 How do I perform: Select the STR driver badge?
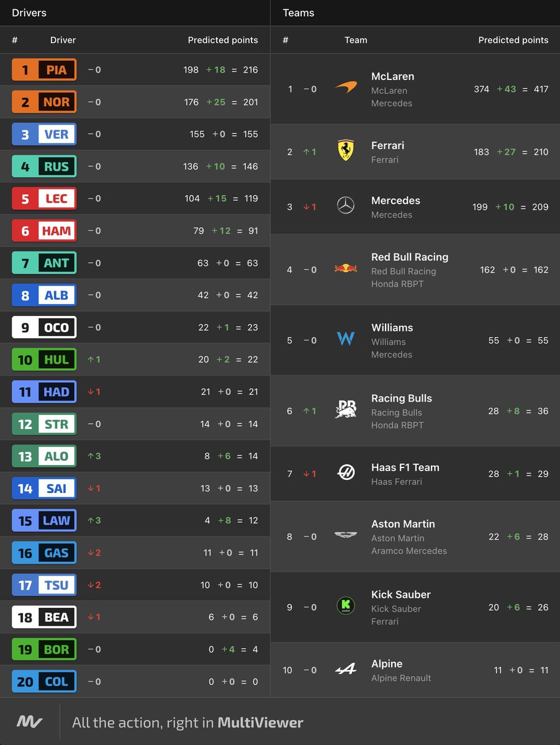(x=44, y=424)
